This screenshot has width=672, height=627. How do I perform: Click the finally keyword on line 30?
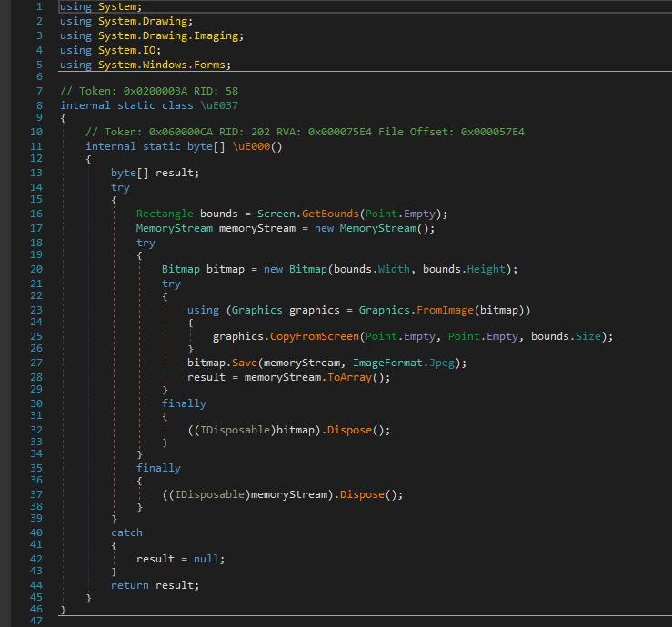click(184, 403)
